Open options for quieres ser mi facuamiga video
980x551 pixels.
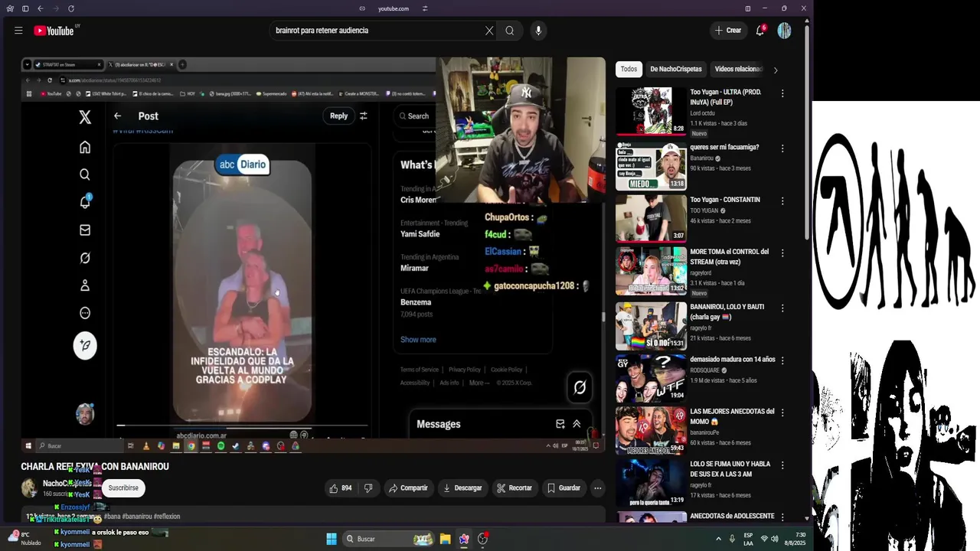782,148
